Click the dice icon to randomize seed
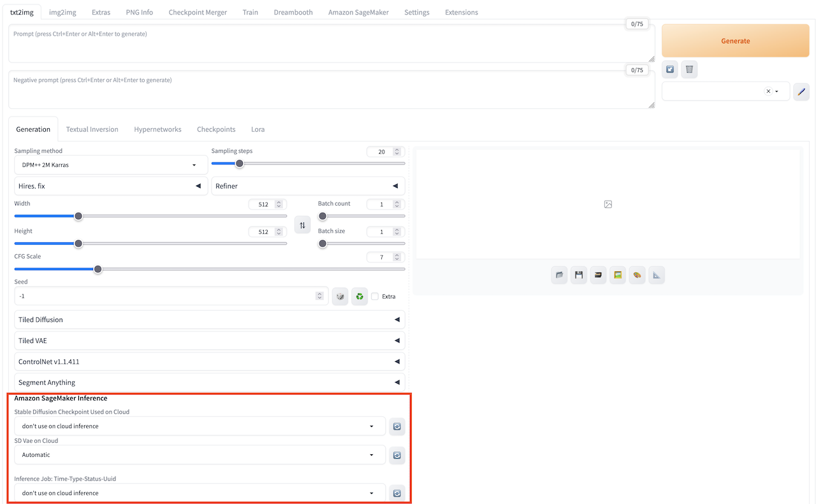Image resolution: width=816 pixels, height=504 pixels. coord(340,296)
